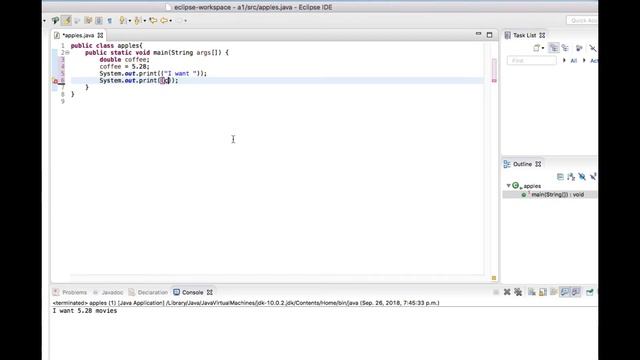The width and height of the screenshot is (640, 360).
Task: Toggle Word Wrap in Console
Action: [553, 292]
